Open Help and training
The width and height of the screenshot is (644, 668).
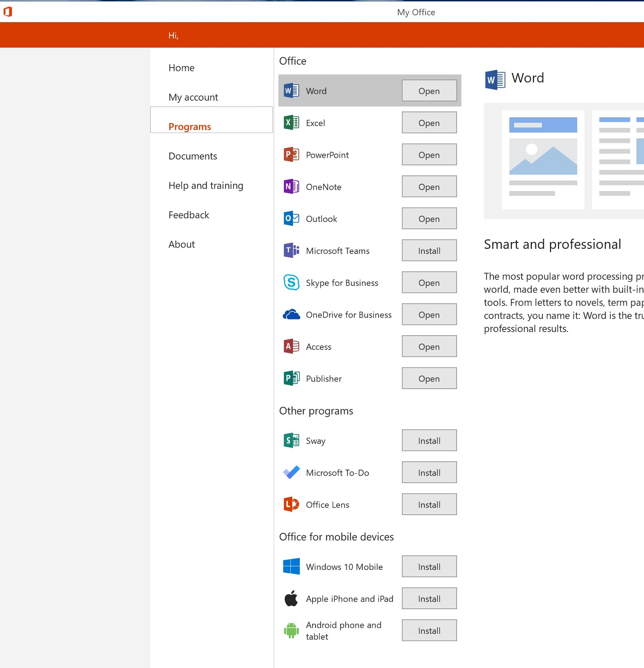[x=206, y=185]
